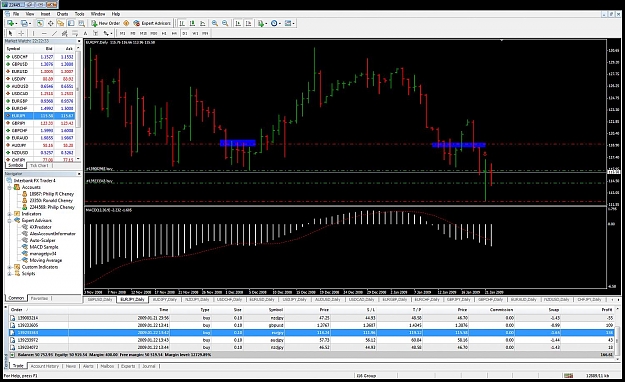Toggle the Market Watch panel button
This screenshot has width=625, height=382.
point(40,23)
